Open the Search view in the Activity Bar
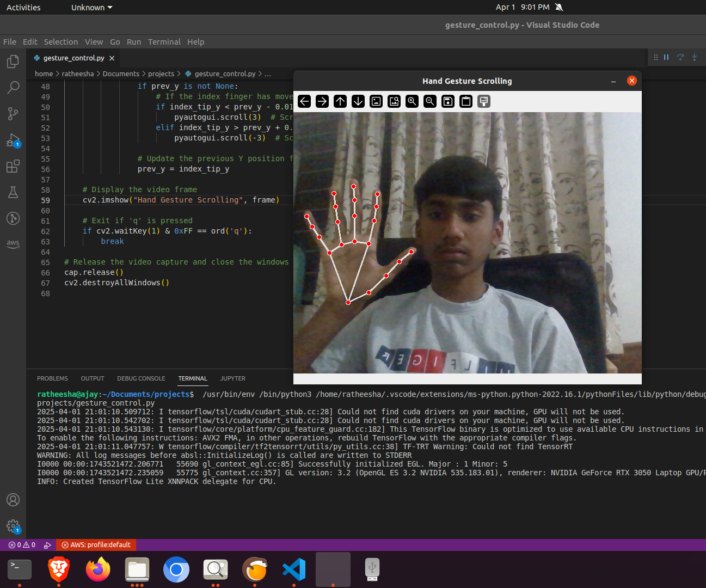The height and width of the screenshot is (588, 706). 13,87
